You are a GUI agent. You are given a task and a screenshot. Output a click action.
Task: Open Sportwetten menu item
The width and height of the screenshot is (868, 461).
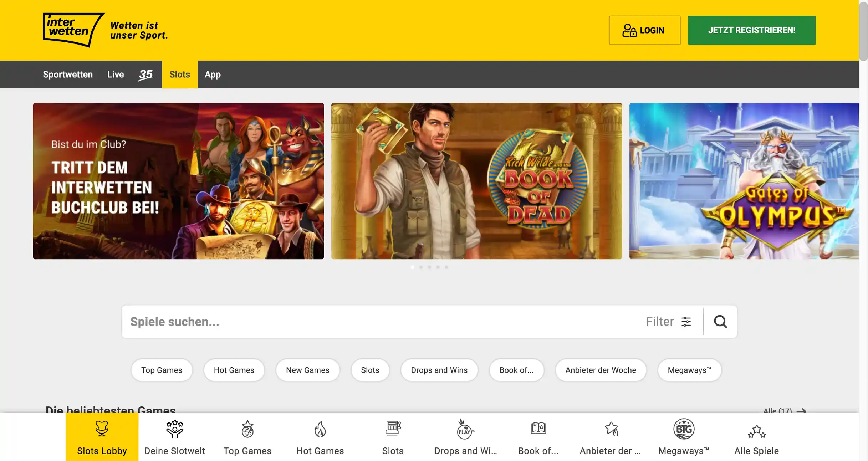point(68,75)
